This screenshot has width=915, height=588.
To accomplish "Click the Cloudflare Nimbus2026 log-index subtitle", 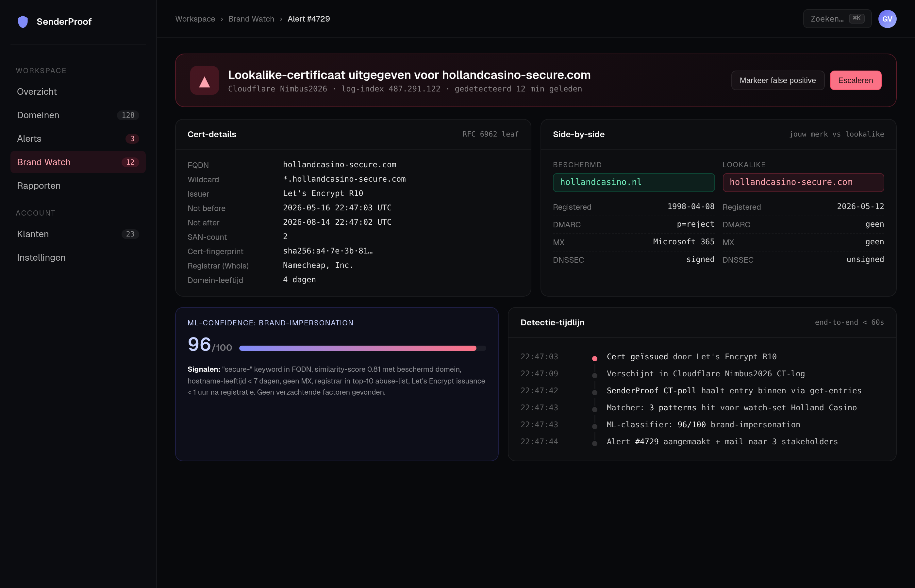I will (405, 89).
